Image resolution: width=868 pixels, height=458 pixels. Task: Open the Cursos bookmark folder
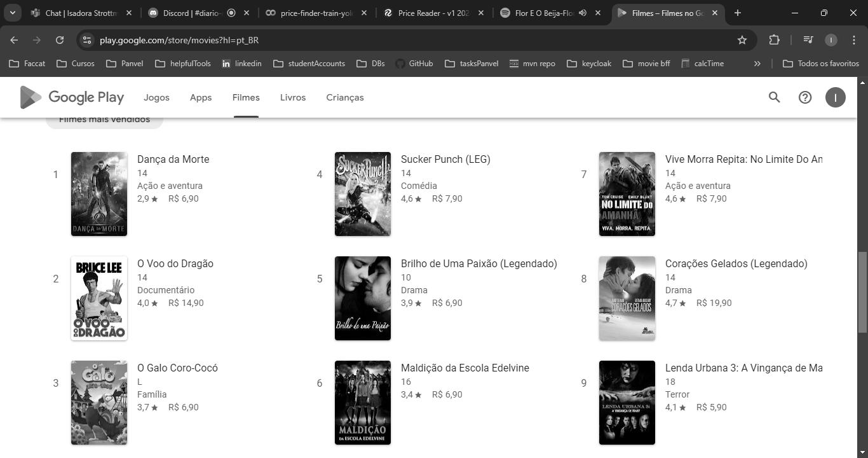click(x=76, y=64)
